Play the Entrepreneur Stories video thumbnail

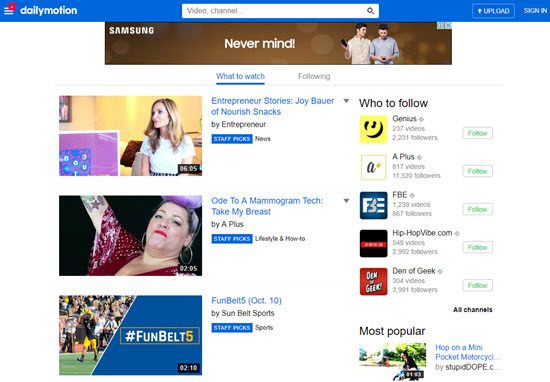tap(130, 136)
